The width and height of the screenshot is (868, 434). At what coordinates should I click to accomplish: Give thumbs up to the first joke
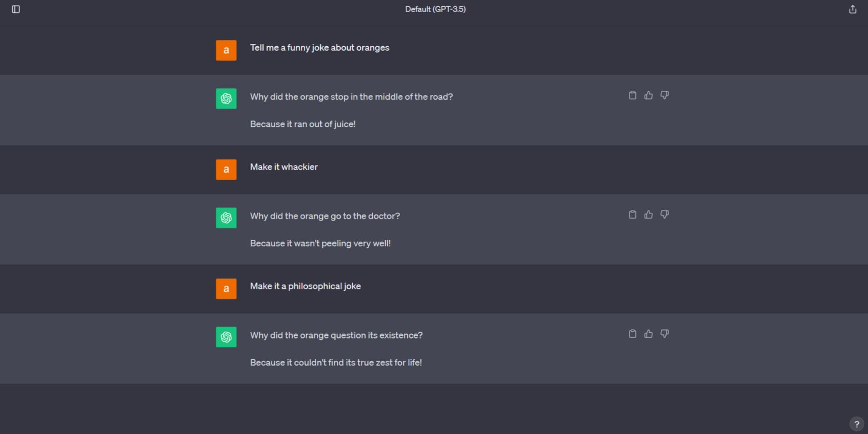[x=648, y=95]
